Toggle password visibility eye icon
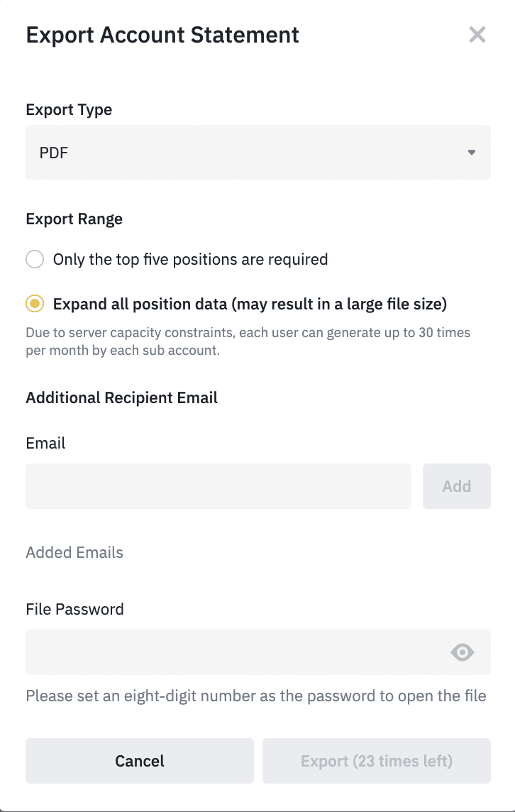Screen dimensions: 515x812 pos(463,652)
